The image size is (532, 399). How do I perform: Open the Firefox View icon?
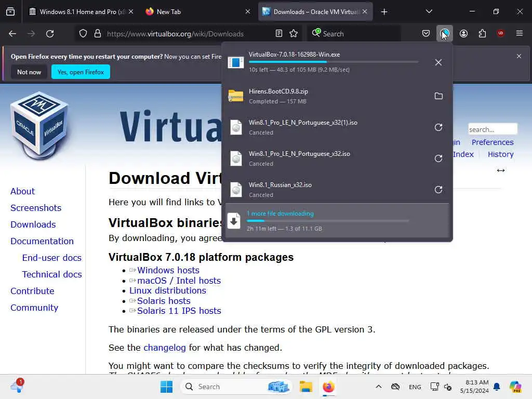click(10, 11)
